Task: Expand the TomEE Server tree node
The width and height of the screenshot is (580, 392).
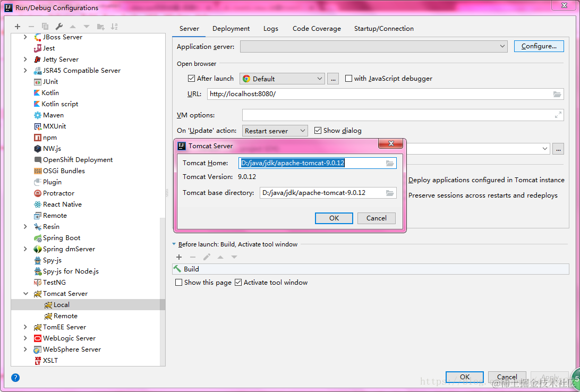Action: (25, 327)
